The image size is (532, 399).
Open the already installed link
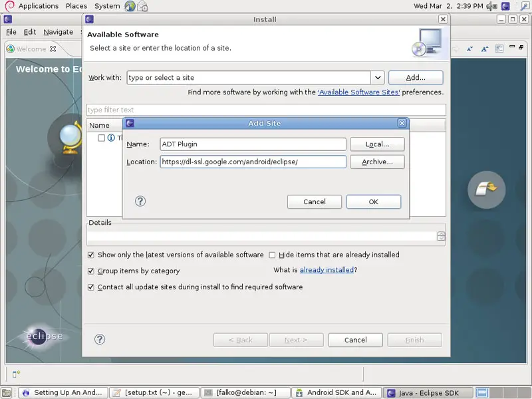(327, 270)
